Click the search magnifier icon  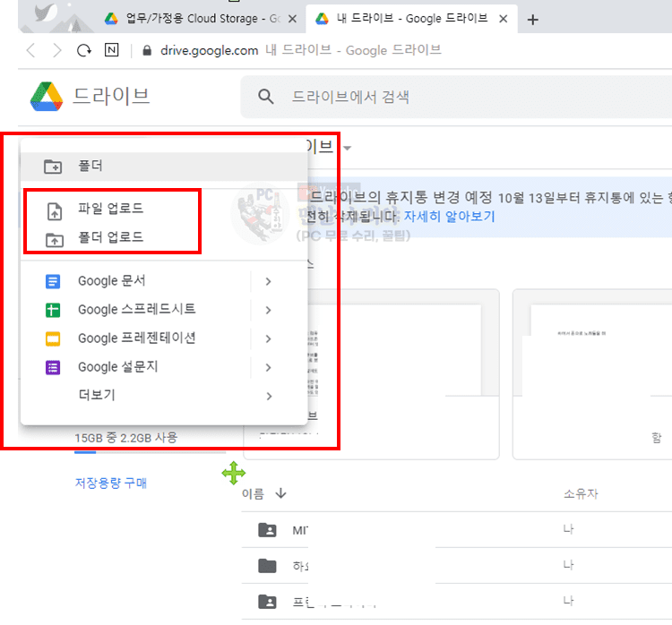tap(266, 97)
